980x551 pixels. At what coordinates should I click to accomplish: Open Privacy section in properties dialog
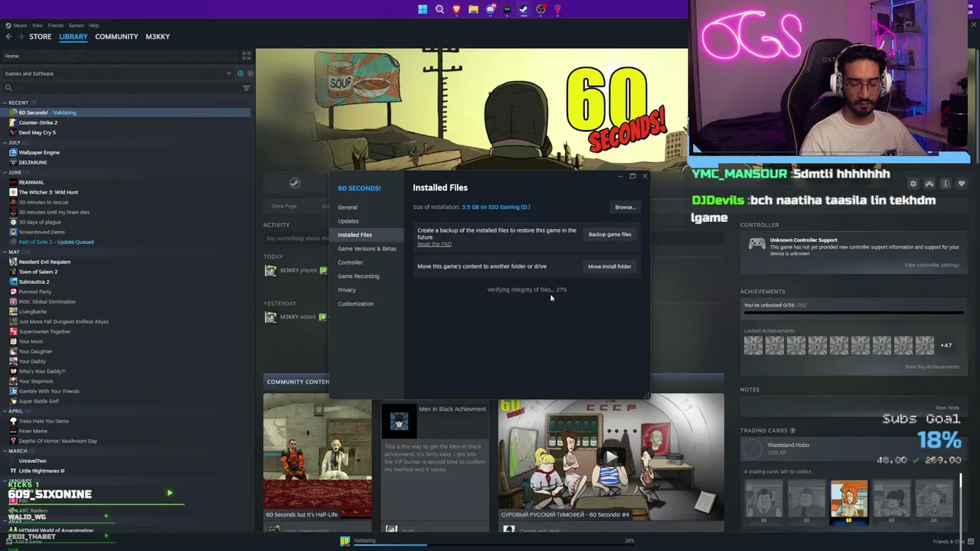click(347, 290)
